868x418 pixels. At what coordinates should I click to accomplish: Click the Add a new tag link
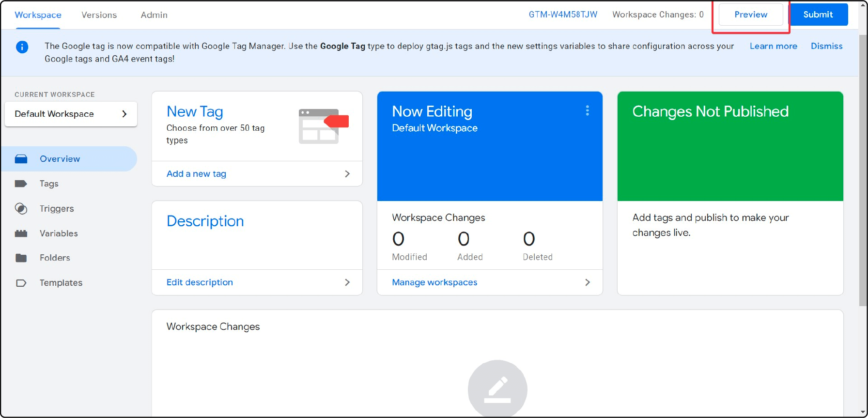(196, 174)
